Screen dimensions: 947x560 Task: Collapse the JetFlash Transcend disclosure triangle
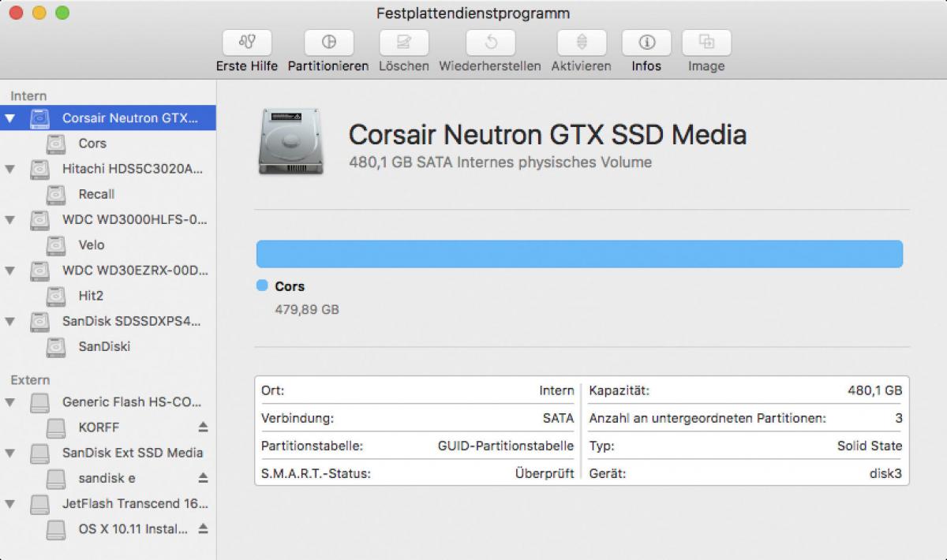9,503
